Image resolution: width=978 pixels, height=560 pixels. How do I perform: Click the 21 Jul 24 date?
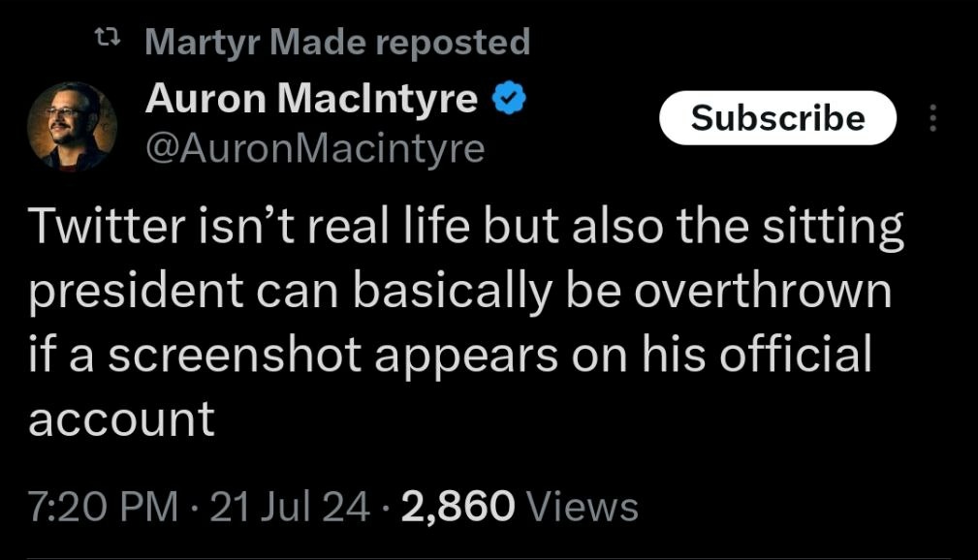pyautogui.click(x=290, y=507)
